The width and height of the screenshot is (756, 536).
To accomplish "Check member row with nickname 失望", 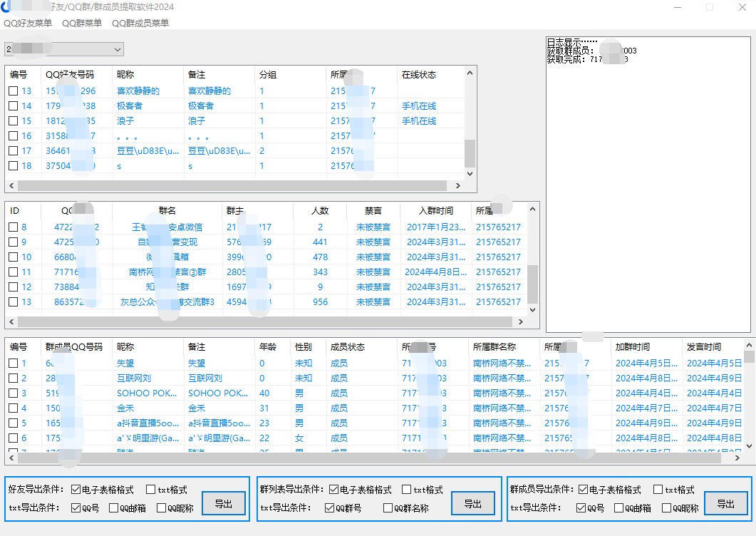I will [13, 363].
